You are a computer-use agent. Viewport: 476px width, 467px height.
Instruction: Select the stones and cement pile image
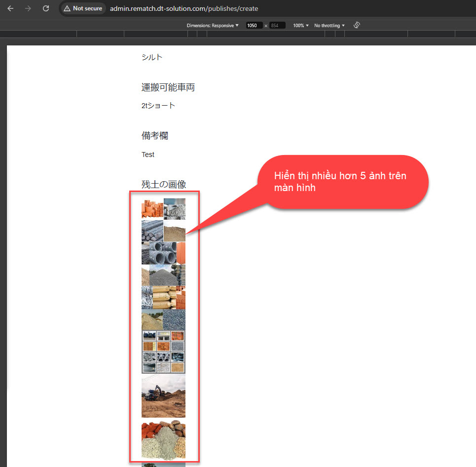(163, 440)
